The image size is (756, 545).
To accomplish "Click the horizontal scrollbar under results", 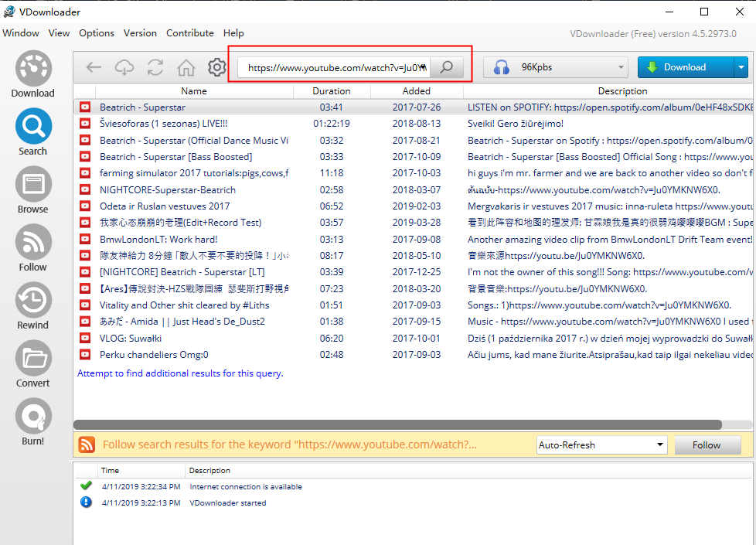I will coord(397,424).
